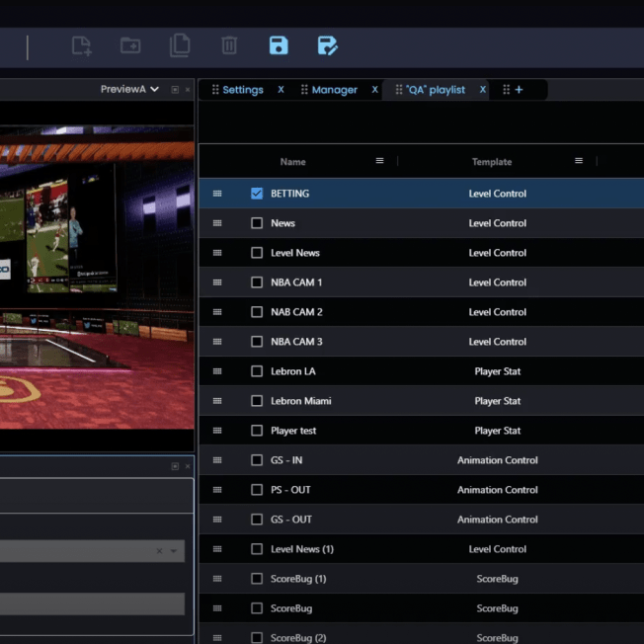Viewport: 644px width, 644px height.
Task: Tick the GS - IN checkbox
Action: (257, 460)
